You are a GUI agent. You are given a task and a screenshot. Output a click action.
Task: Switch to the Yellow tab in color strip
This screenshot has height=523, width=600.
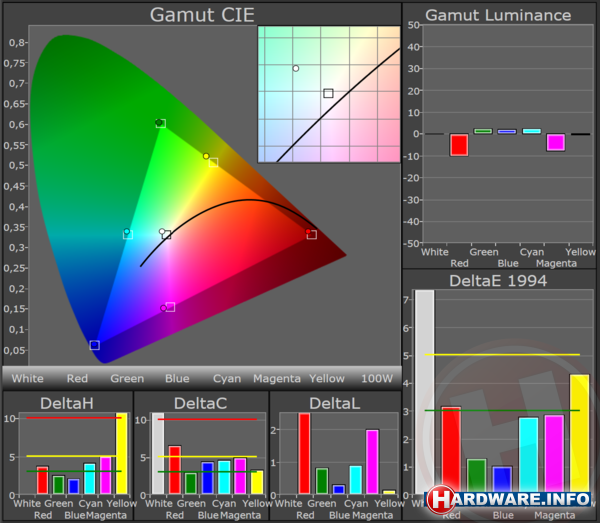327,379
